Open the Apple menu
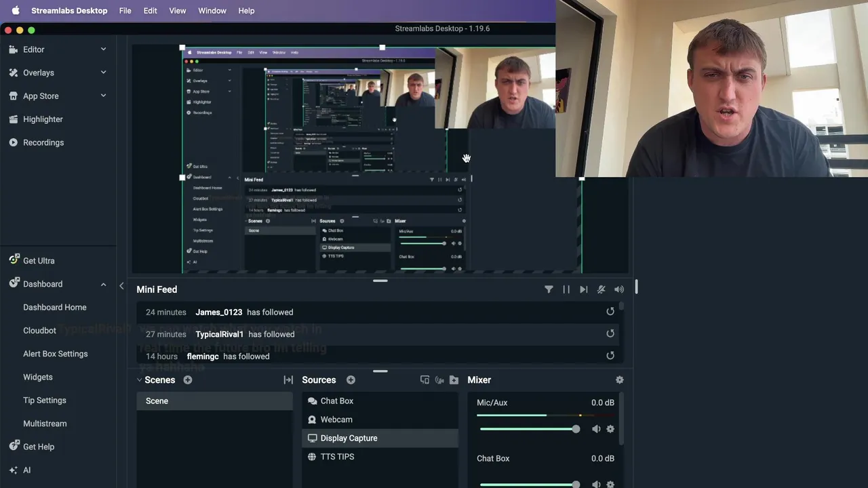 (x=16, y=11)
